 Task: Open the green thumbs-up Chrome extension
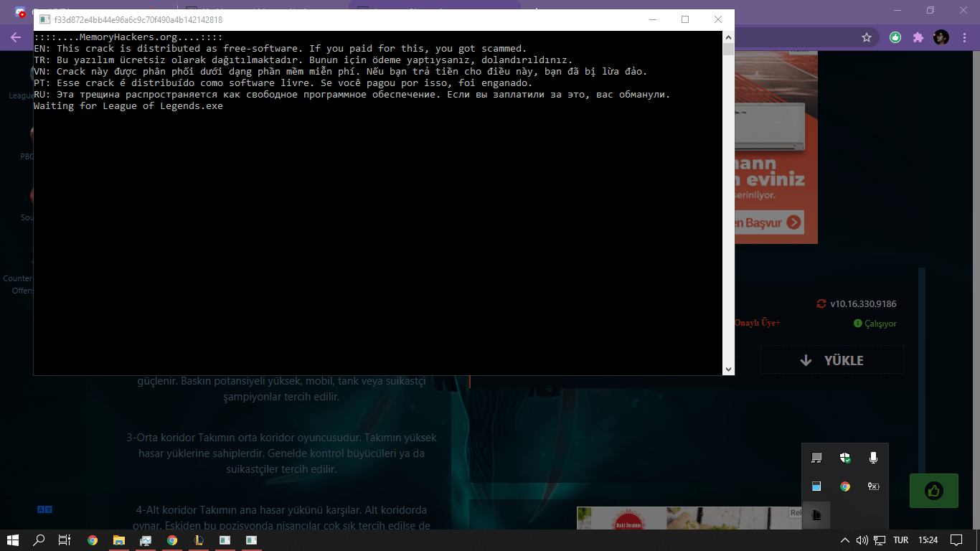point(895,37)
